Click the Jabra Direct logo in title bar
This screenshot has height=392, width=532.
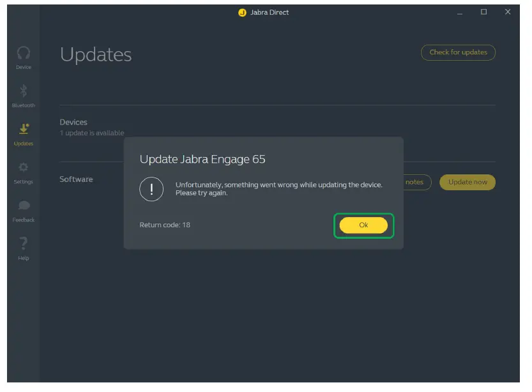(242, 13)
